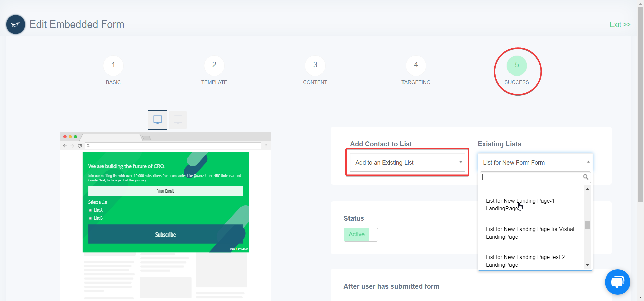The height and width of the screenshot is (301, 644).
Task: Click the page vertical scrollbar thumb
Action: tap(640, 104)
